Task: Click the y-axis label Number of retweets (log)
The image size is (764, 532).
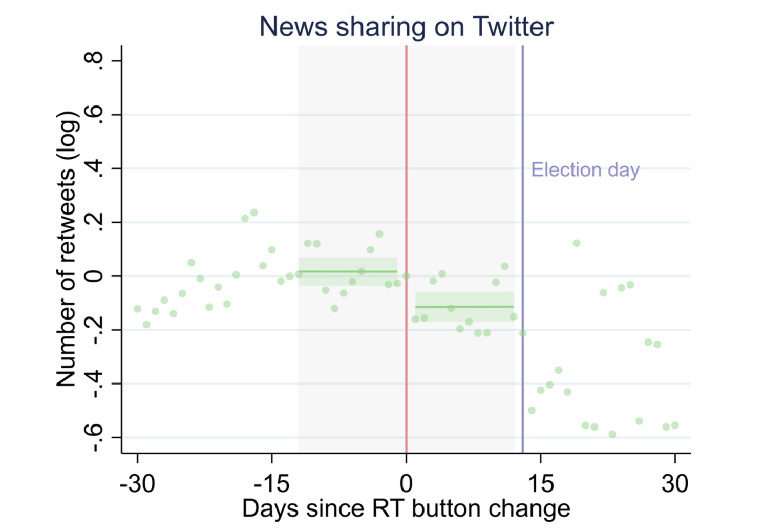Action: [x=68, y=249]
